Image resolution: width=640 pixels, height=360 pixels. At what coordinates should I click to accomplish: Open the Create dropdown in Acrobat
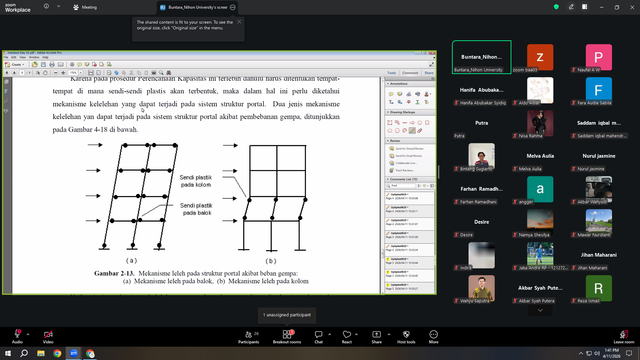click(15, 64)
